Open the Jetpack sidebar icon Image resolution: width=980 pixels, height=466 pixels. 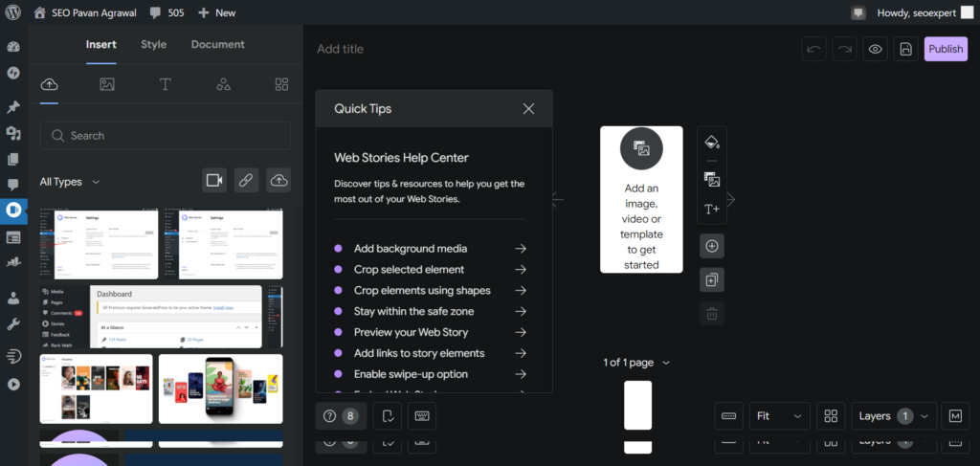pos(13,73)
